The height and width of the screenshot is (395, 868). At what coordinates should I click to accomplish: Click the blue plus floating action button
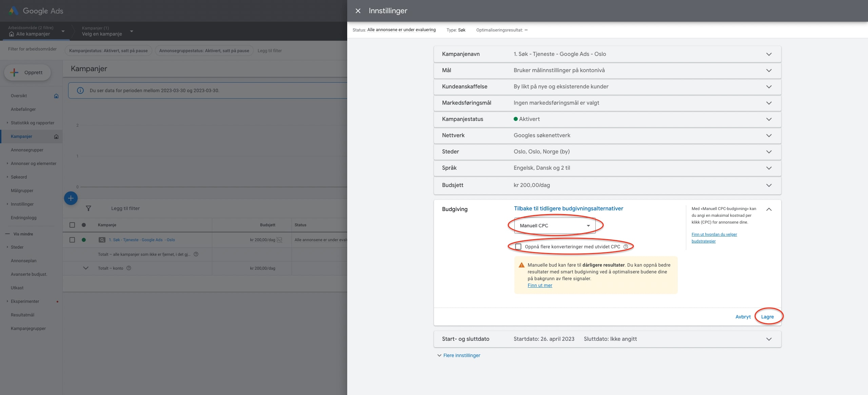click(71, 198)
